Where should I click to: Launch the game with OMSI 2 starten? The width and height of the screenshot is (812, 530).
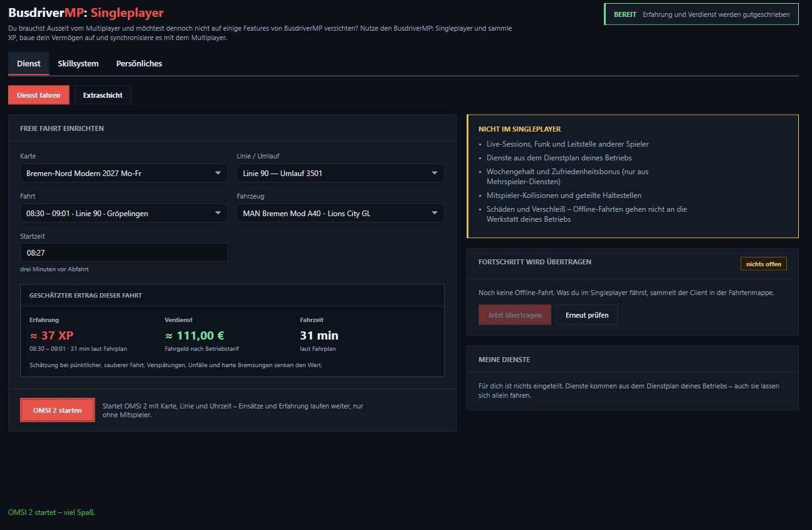pos(58,410)
